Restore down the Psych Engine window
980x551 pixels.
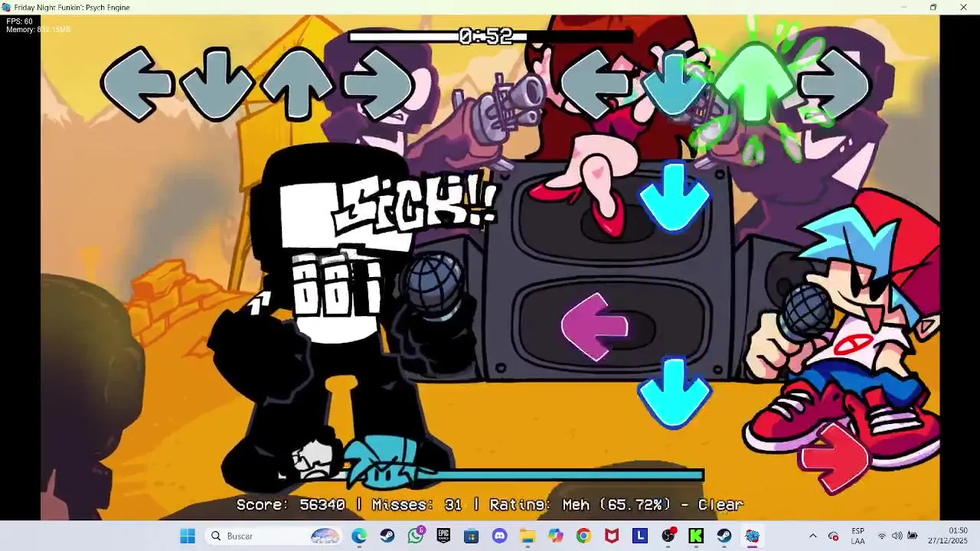(933, 7)
